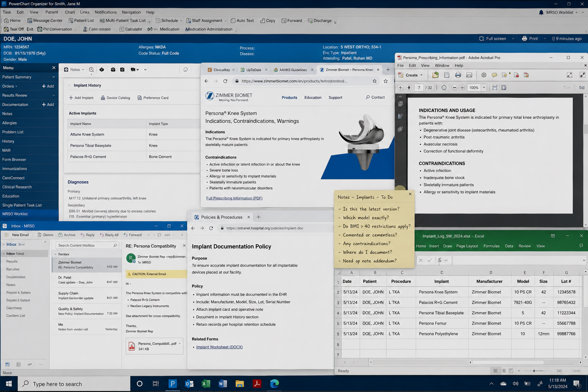Open Acrobat Window menu
Screen dimensions: 588x392
click(442, 65)
